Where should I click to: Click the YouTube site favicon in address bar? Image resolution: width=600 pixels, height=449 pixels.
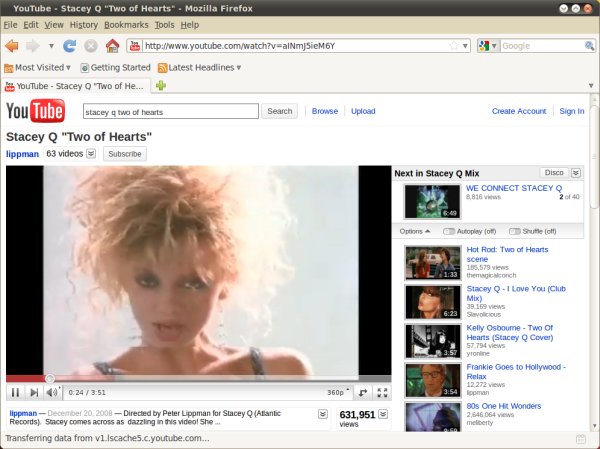click(135, 46)
